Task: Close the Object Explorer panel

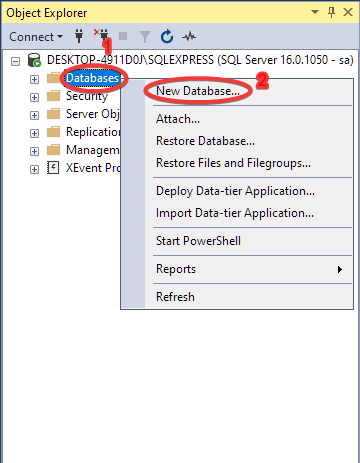Action: (x=348, y=12)
